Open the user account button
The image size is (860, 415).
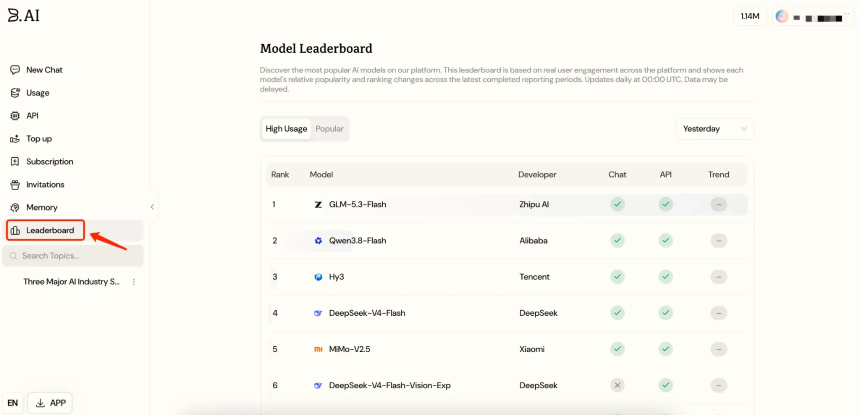click(x=813, y=16)
